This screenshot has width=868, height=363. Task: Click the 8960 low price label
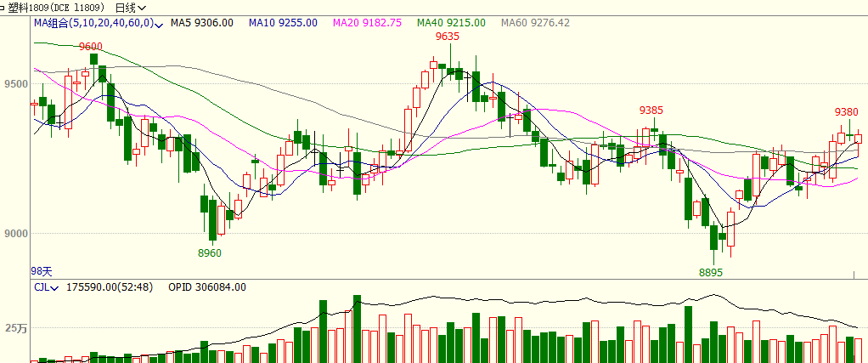(210, 253)
